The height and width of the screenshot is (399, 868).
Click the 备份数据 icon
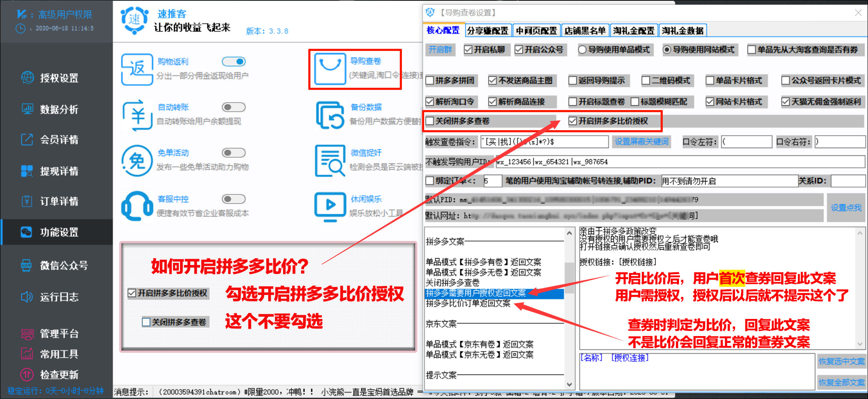(x=330, y=115)
